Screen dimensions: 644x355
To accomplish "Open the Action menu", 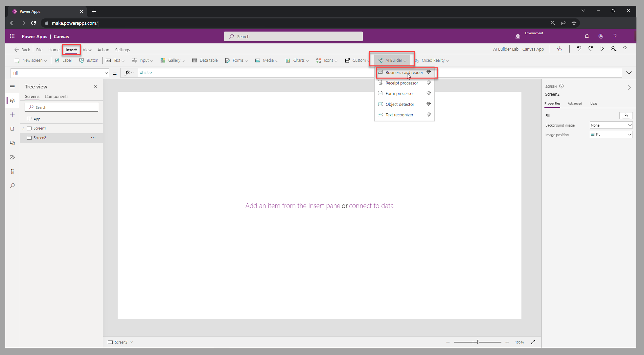I will coord(103,50).
